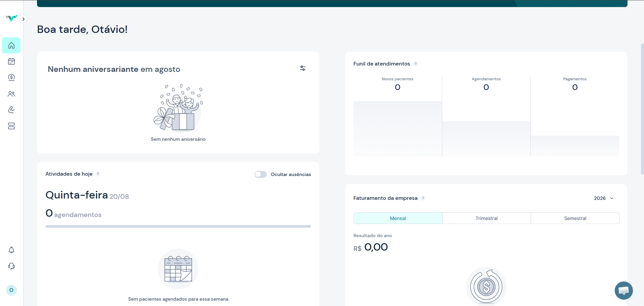Open the 2026 year dropdown
This screenshot has width=644, height=306.
[x=604, y=198]
